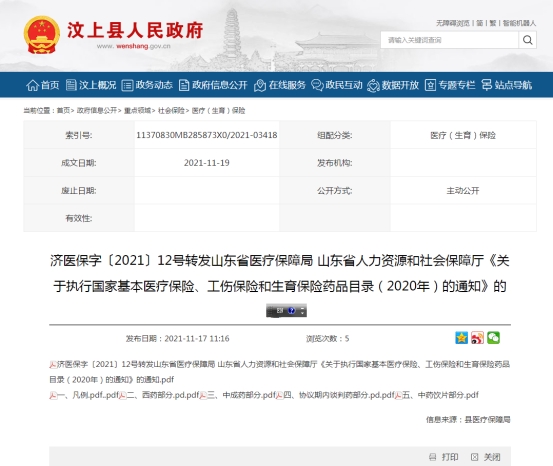
Task: Click the 关闭 close page icon
Action: [x=475, y=457]
